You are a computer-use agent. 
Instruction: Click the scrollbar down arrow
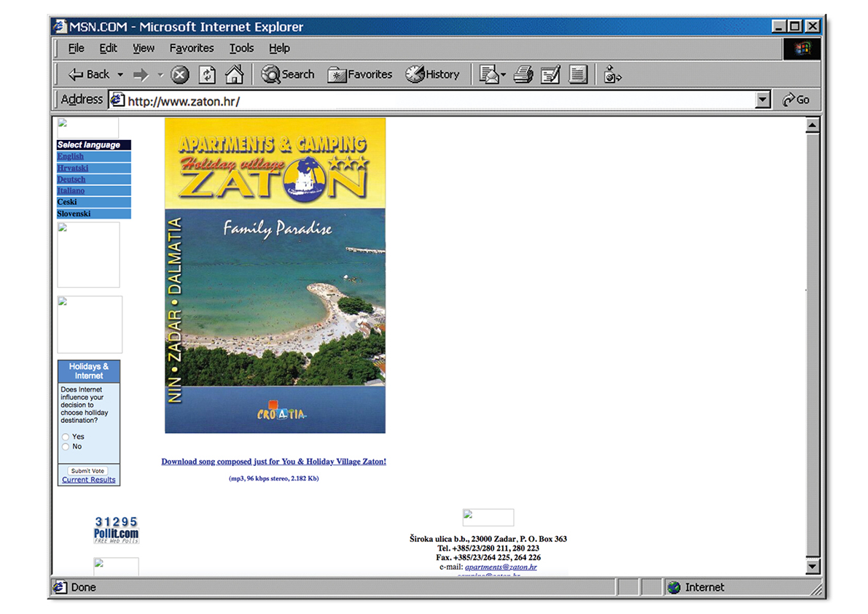(813, 567)
